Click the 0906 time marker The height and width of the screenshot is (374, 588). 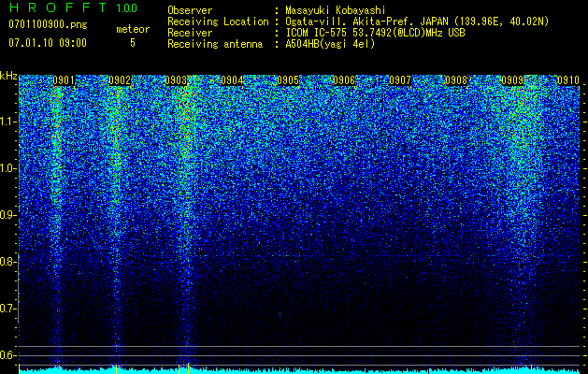coord(344,80)
